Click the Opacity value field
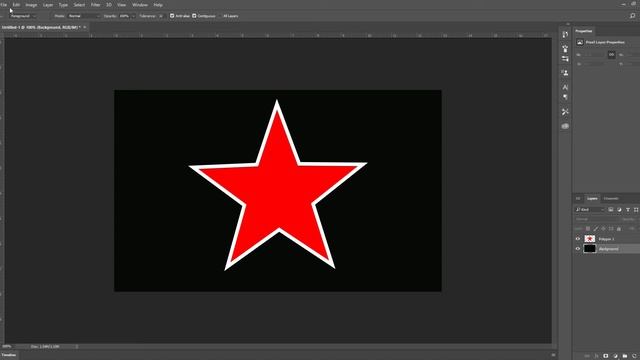The image size is (640, 360). (x=124, y=16)
